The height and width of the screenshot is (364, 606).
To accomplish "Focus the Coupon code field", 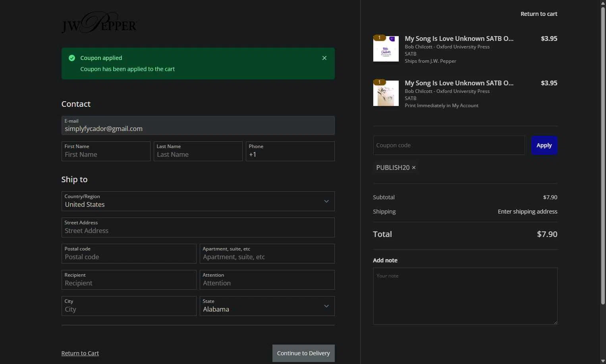I will [449, 145].
